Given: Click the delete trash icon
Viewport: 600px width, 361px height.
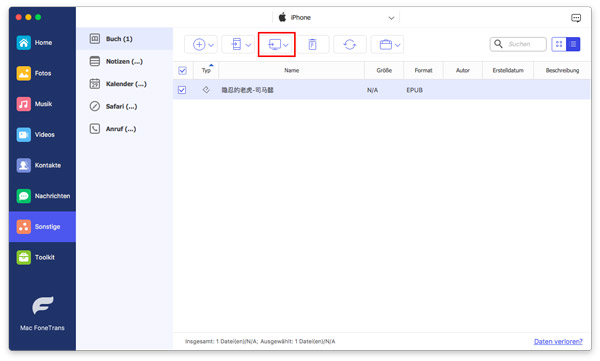Looking at the screenshot, I should 313,44.
